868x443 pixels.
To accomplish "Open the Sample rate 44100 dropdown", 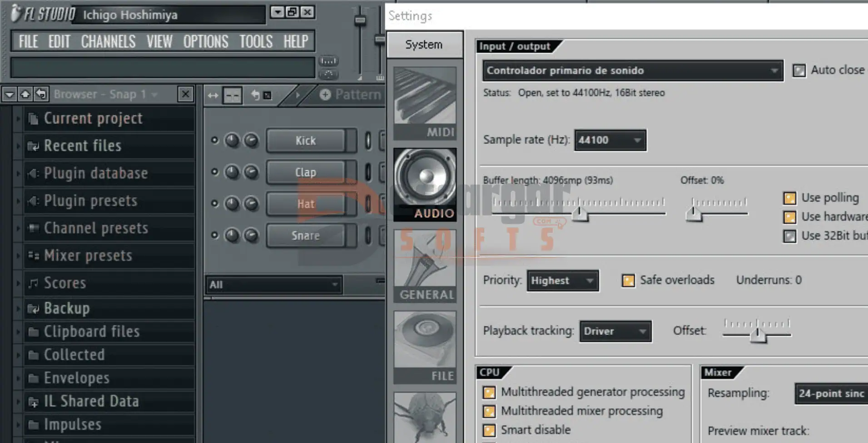I will coord(610,140).
